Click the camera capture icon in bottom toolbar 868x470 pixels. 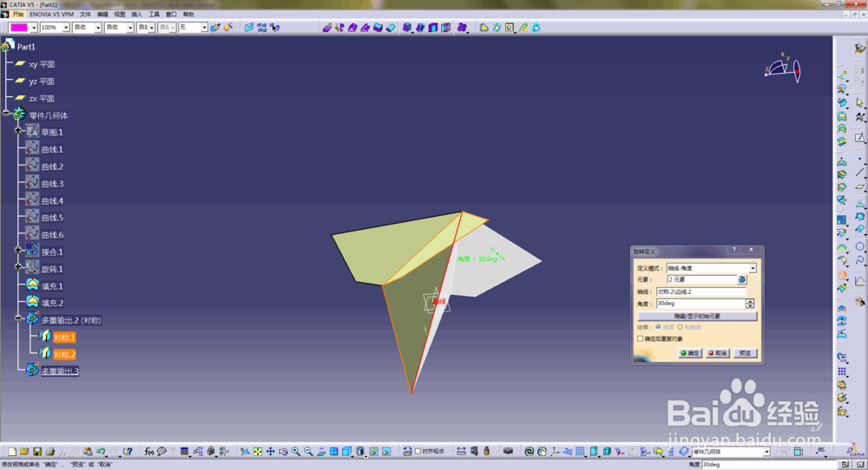(508, 452)
